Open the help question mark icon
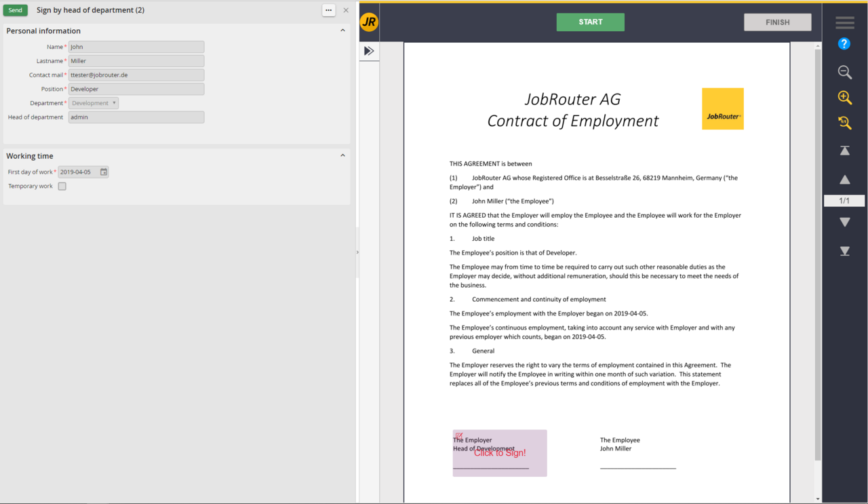This screenshot has height=504, width=868. click(x=844, y=43)
